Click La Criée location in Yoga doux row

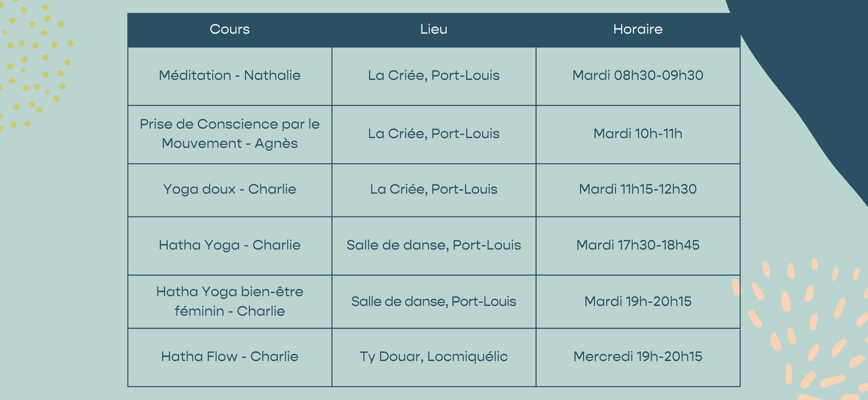pos(434,190)
